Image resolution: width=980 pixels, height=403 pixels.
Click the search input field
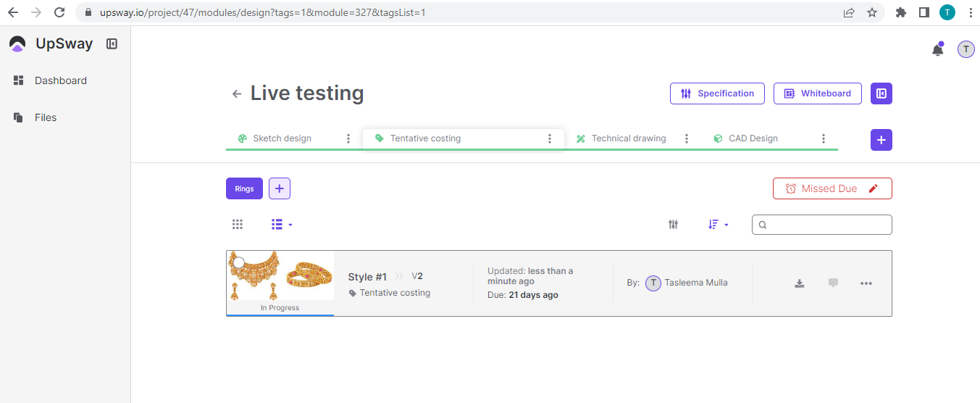(x=827, y=225)
